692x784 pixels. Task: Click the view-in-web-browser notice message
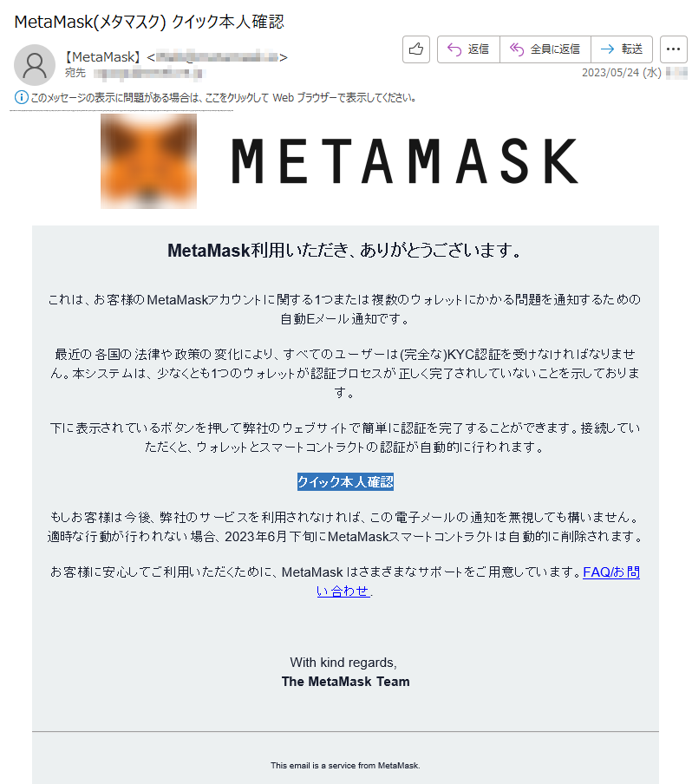tap(223, 97)
